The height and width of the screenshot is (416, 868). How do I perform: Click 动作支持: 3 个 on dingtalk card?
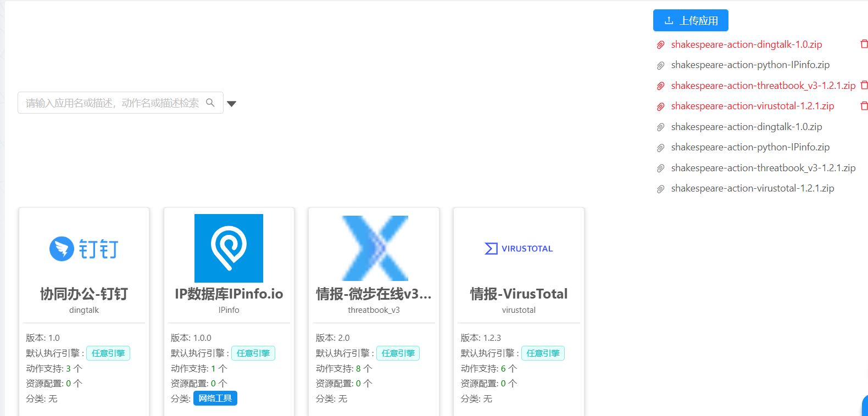click(x=54, y=369)
